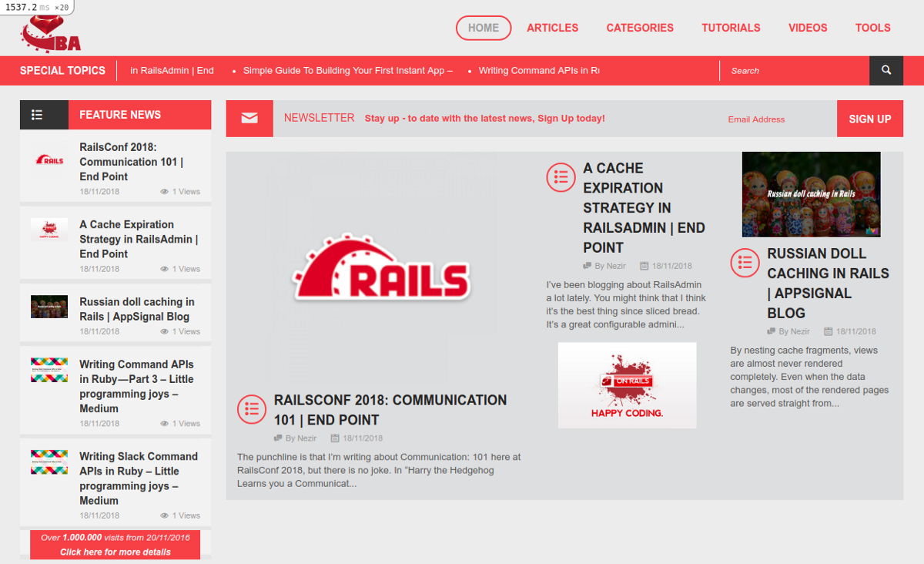Click list icon beside A Cache Expiration Strategy
The height and width of the screenshot is (564, 924).
[x=561, y=177]
